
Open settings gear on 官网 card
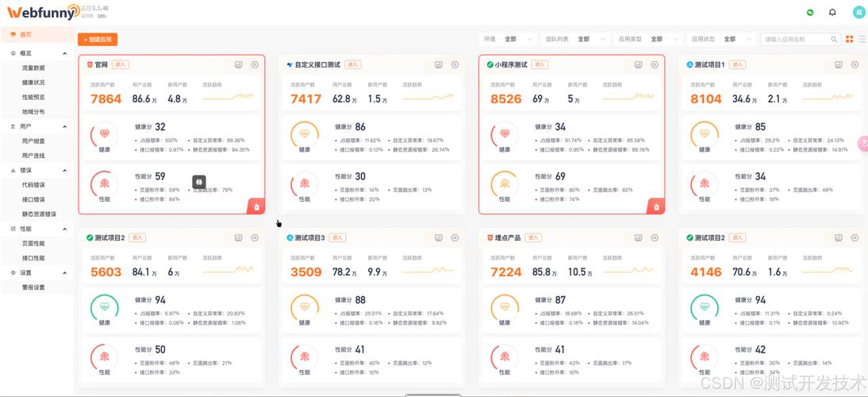[x=255, y=65]
